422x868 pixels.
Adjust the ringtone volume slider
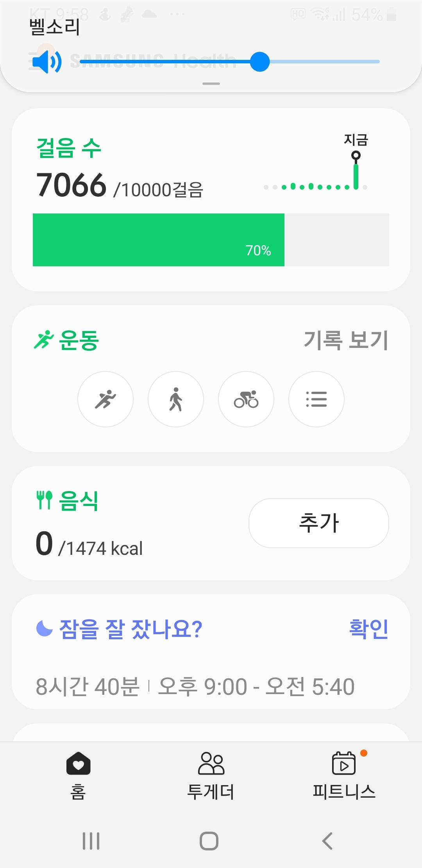[260, 62]
